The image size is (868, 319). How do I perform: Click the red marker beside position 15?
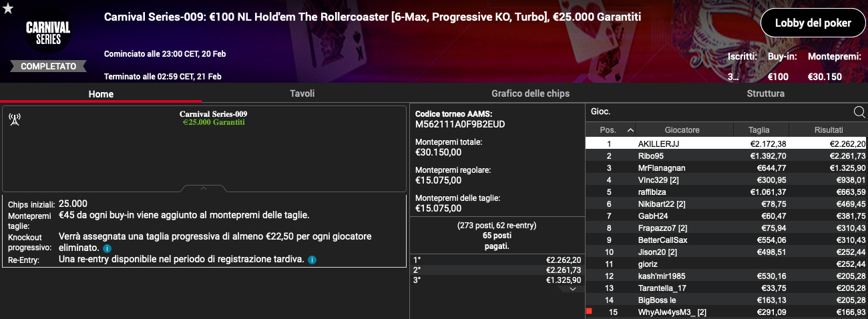590,312
